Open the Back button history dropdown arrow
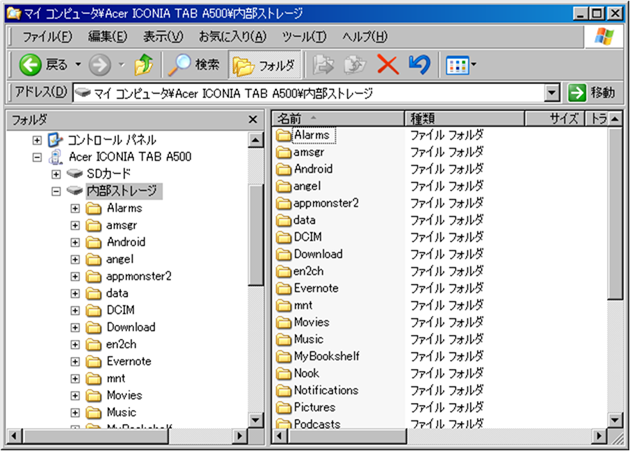The width and height of the screenshot is (630, 451). (78, 64)
